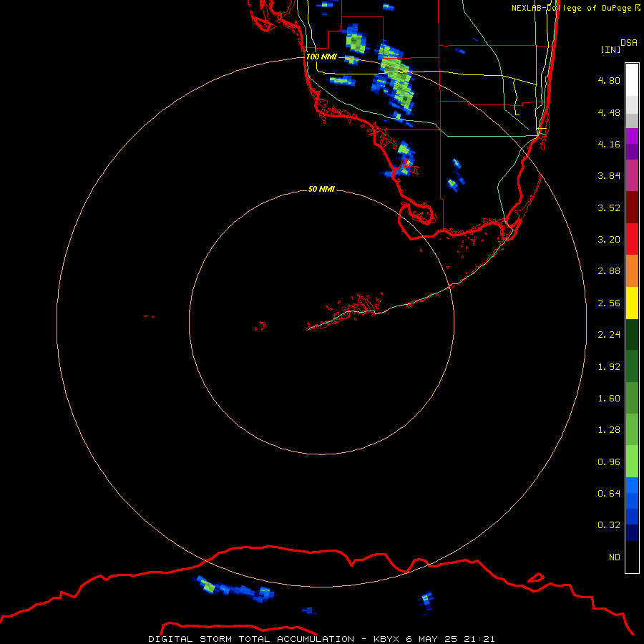Click the [IN] units label
The width and height of the screenshot is (644, 644).
(x=610, y=49)
